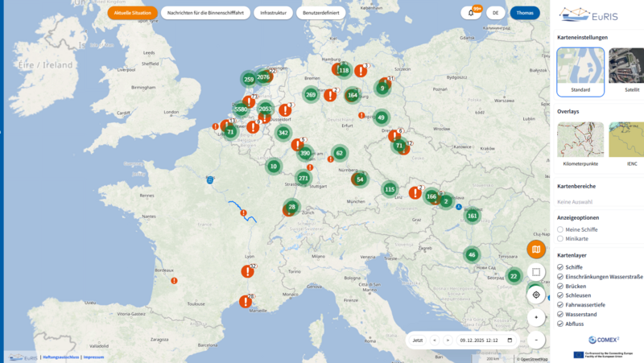
Task: Step to next time with right arrow
Action: pyautogui.click(x=448, y=340)
